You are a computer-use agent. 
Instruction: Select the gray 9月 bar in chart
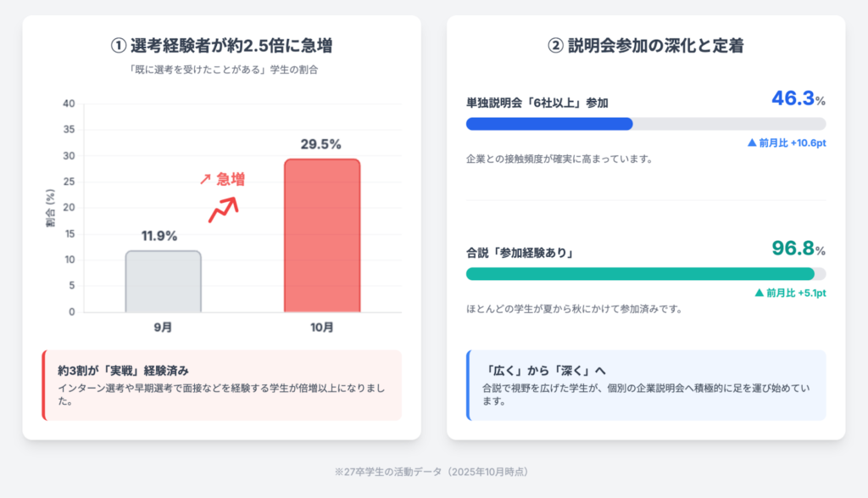coord(164,281)
